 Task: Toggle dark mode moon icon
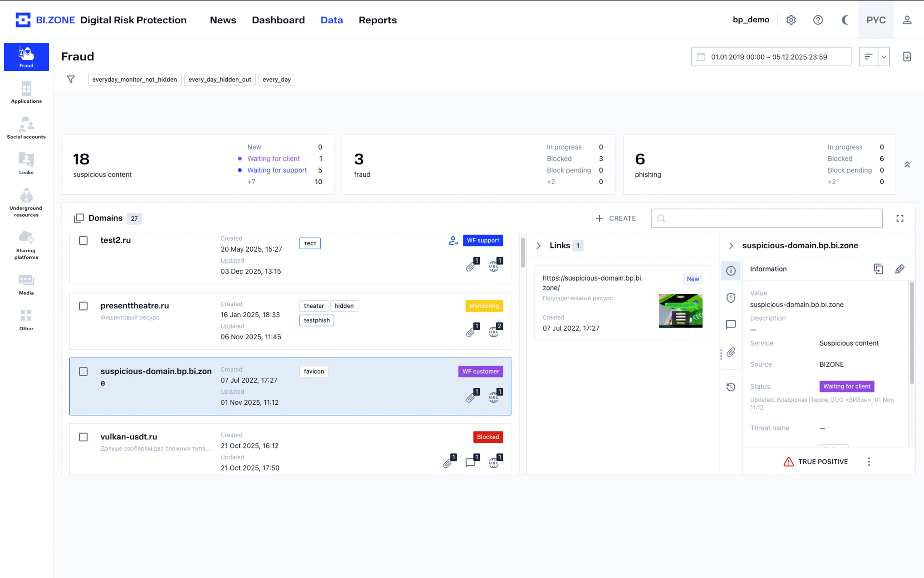(x=845, y=20)
